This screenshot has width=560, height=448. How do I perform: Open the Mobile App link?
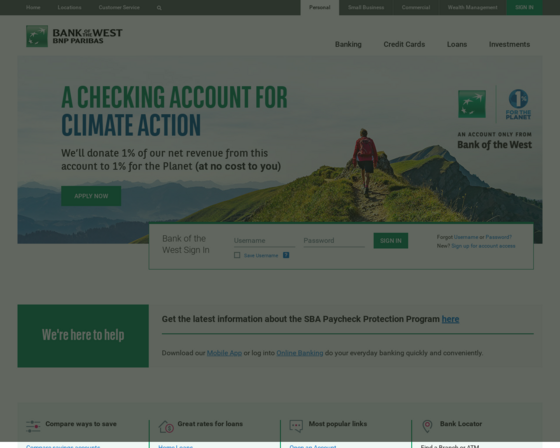224,353
